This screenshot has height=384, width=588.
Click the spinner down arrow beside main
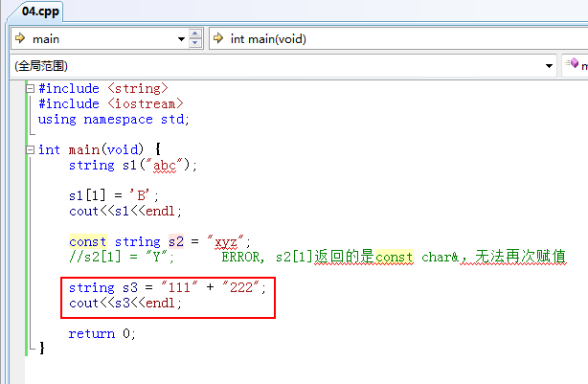195,43
